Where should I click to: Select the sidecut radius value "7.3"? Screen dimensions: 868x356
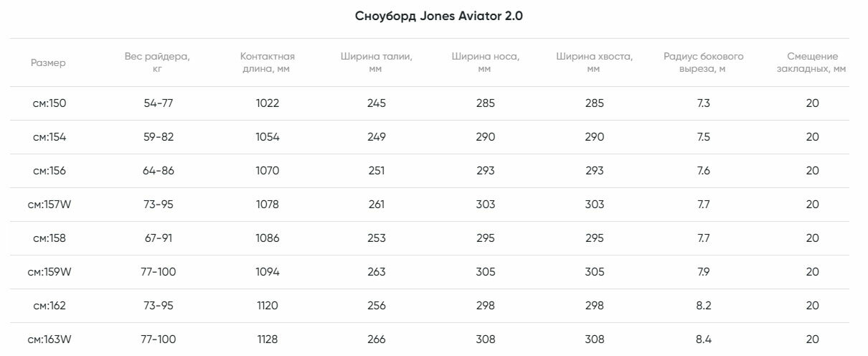coord(703,103)
